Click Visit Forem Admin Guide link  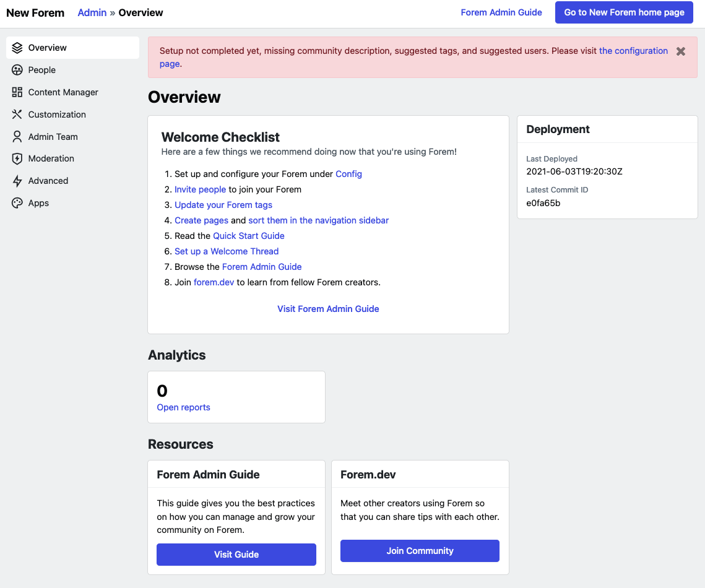click(x=328, y=309)
